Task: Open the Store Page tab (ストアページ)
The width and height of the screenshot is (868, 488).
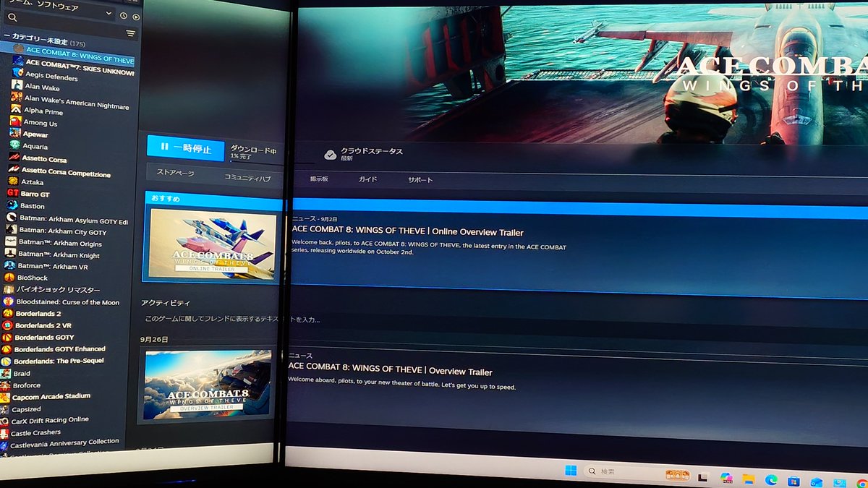Action: click(176, 174)
